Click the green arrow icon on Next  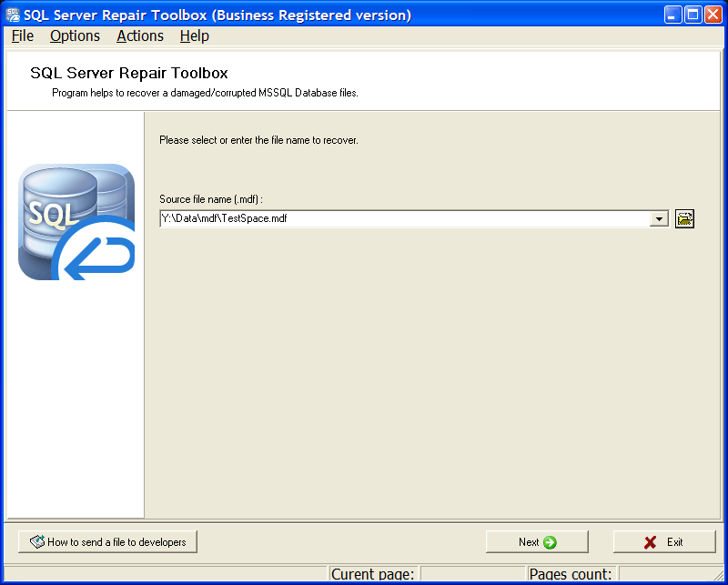pos(550,542)
